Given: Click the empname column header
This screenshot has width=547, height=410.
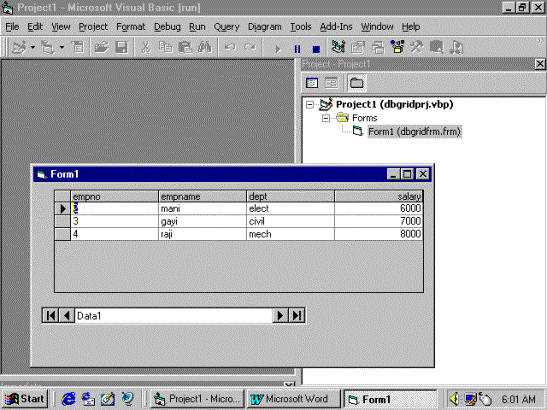Looking at the screenshot, I should click(202, 196).
